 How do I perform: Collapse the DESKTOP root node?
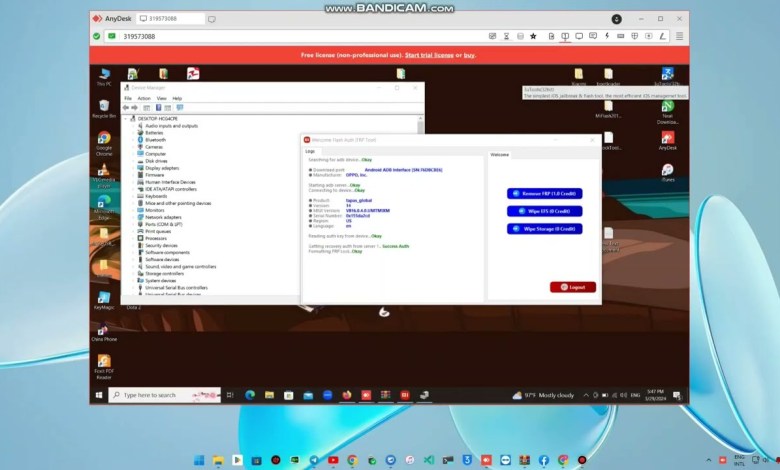coord(127,119)
